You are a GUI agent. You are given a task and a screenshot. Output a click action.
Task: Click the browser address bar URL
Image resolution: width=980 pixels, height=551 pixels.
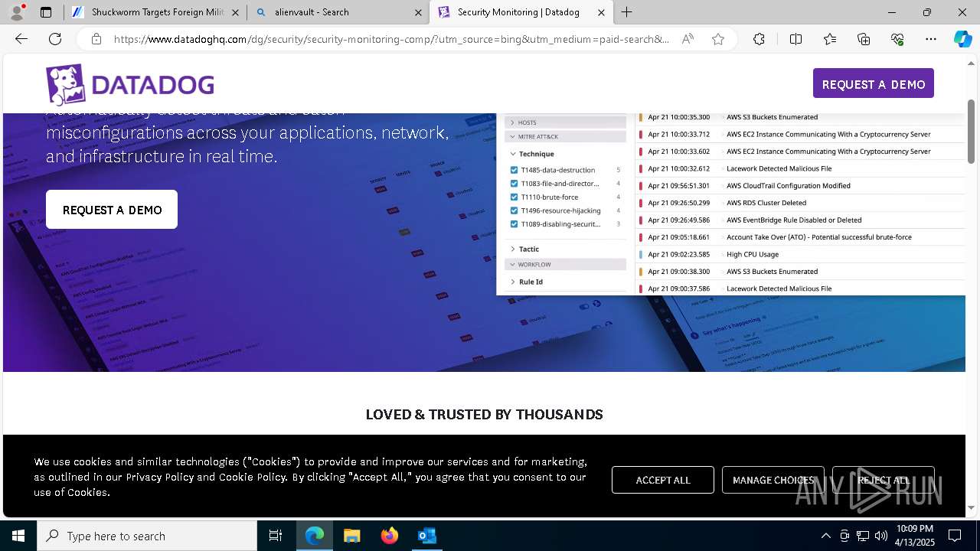pyautogui.click(x=390, y=39)
